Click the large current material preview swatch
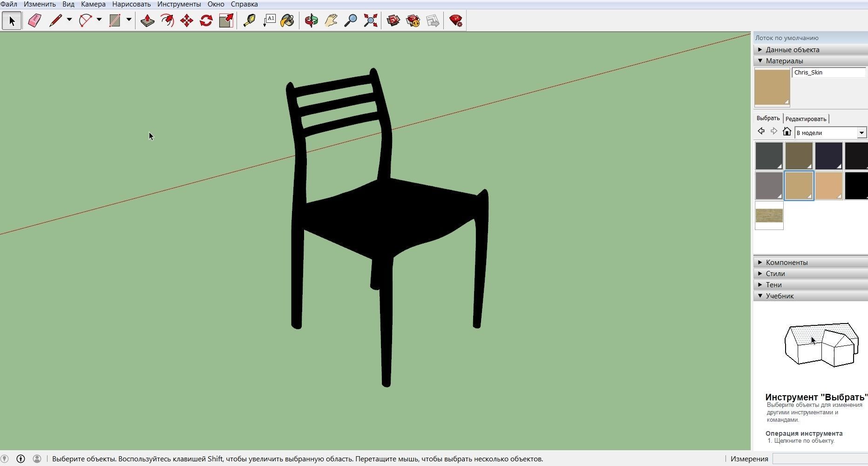868x466 pixels. pos(772,87)
